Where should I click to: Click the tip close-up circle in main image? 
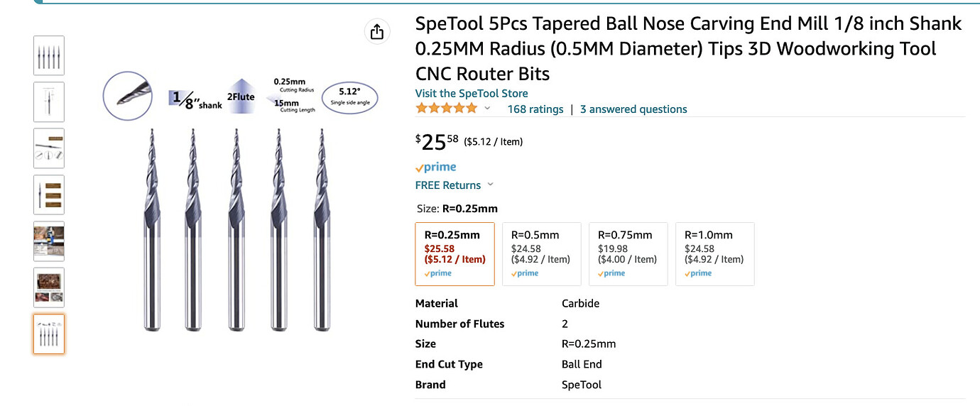pos(128,97)
